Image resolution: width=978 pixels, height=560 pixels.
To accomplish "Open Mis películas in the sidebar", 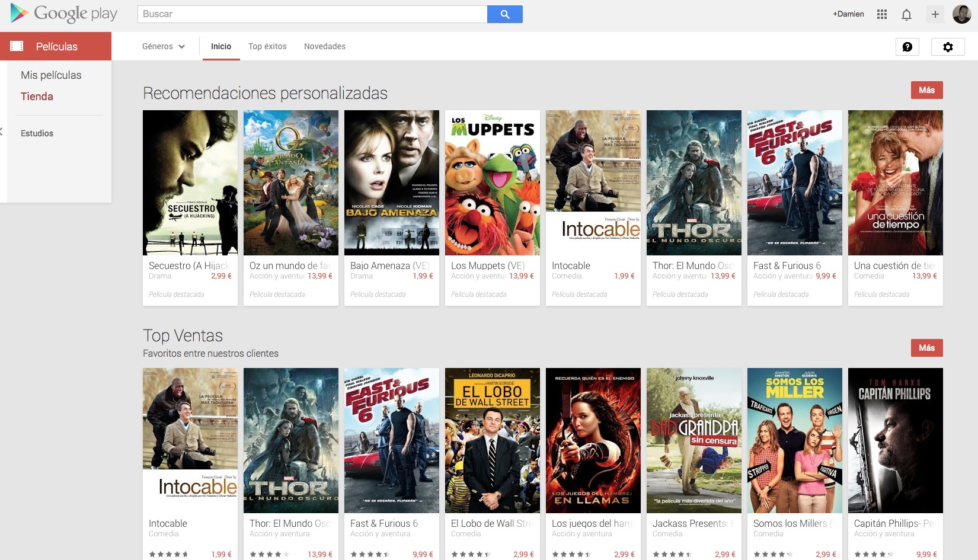I will (x=51, y=75).
